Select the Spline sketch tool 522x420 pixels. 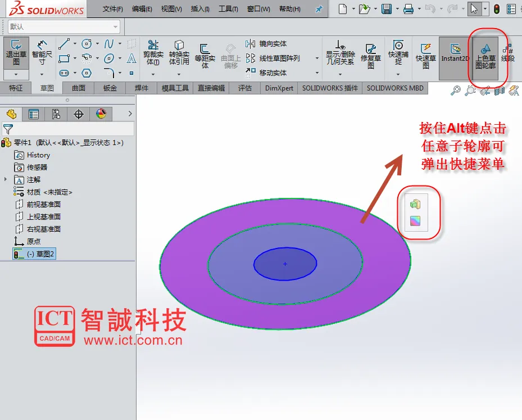click(x=109, y=44)
